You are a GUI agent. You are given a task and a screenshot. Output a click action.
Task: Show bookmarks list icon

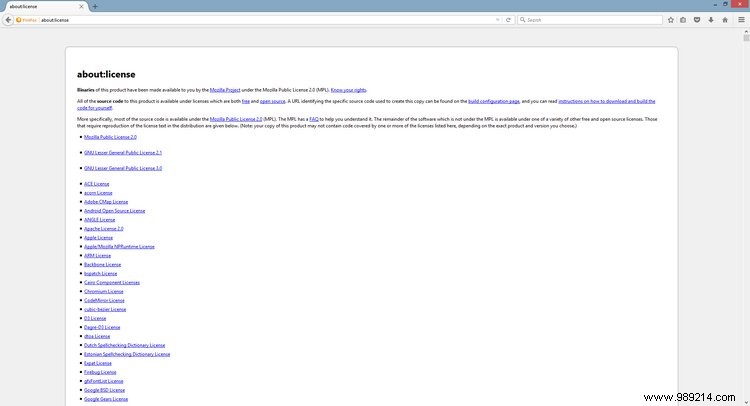[684, 19]
